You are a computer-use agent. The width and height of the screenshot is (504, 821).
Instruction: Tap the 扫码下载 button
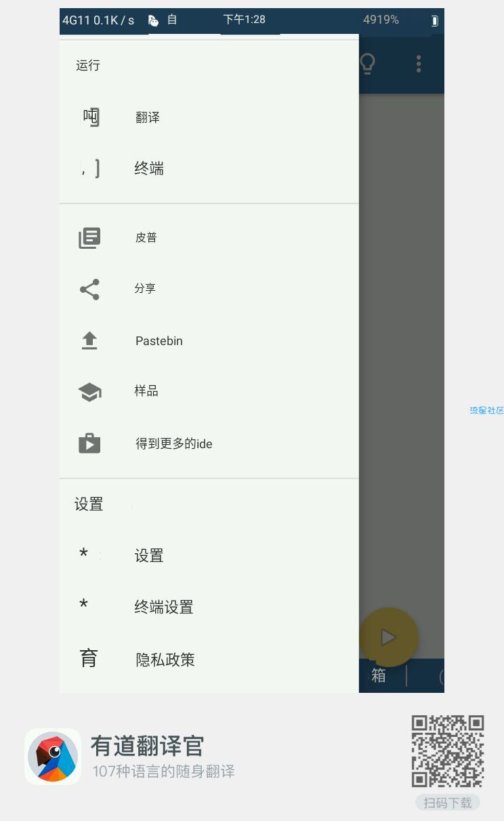coord(448,803)
